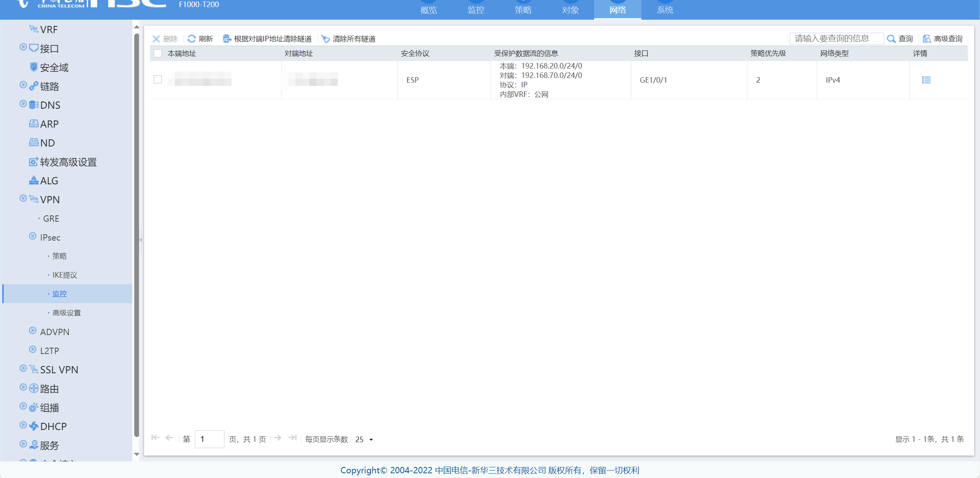Viewport: 980px width, 478px height.
Task: Open details list icon for ESP row
Action: coord(926,80)
